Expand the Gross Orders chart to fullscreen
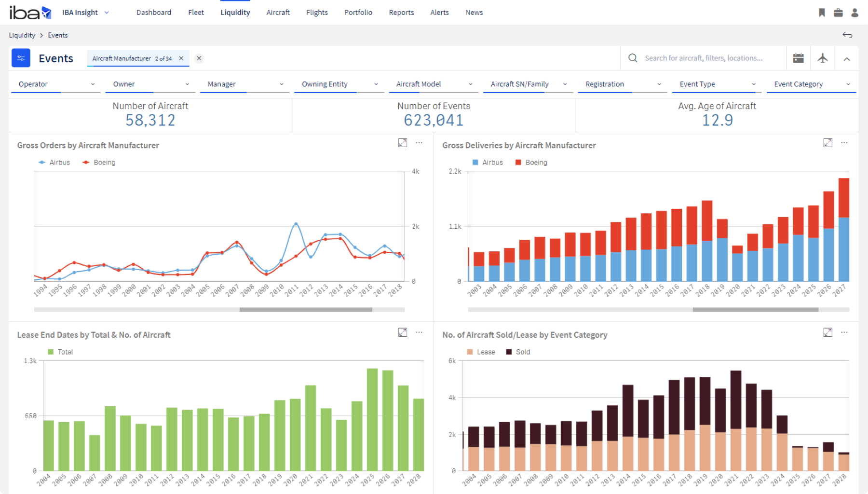868x494 pixels. click(x=403, y=143)
